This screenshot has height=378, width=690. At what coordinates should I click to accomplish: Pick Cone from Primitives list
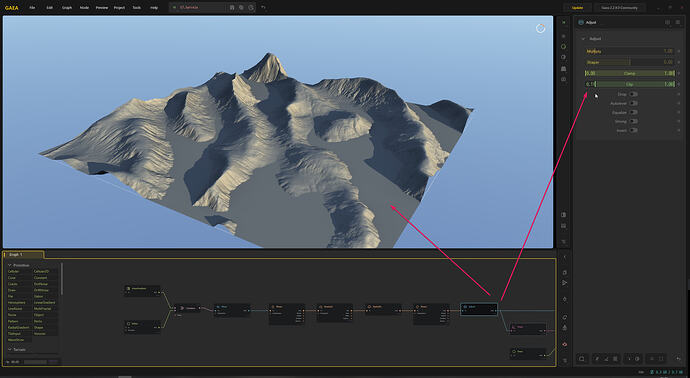point(12,278)
